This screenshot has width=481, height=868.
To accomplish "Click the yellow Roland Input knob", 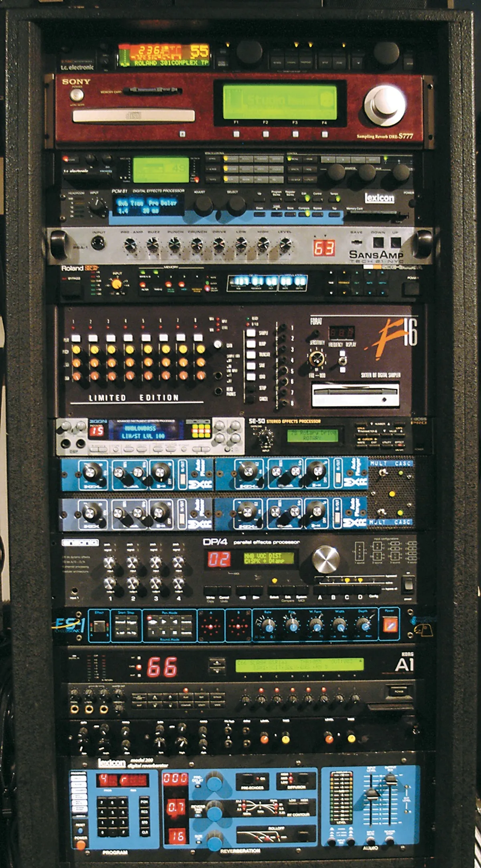I will tap(117, 284).
